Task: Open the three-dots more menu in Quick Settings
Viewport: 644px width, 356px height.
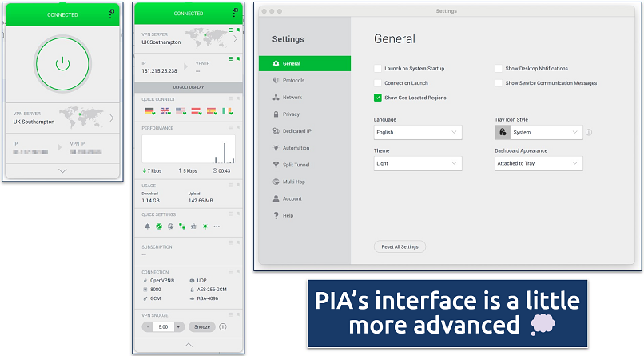Action: 217,226
